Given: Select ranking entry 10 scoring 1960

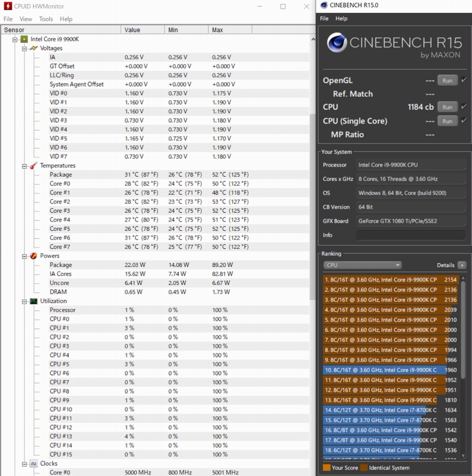Looking at the screenshot, I should (x=391, y=370).
